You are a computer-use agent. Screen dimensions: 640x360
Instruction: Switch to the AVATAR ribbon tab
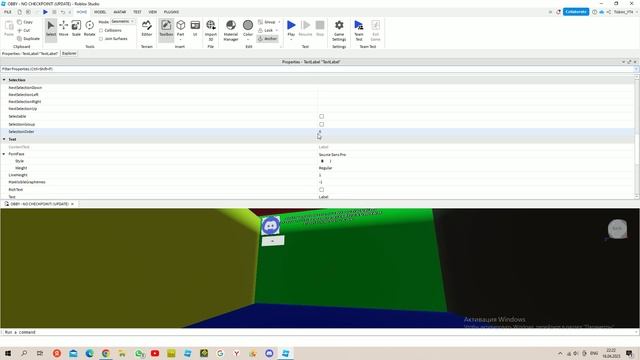120,12
